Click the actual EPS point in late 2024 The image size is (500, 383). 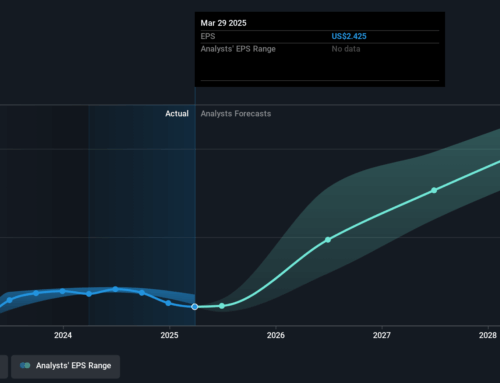coord(142,293)
